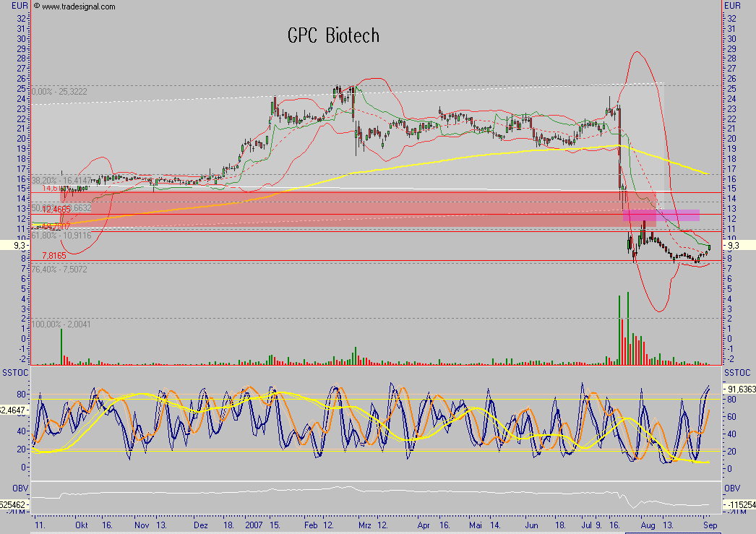Select the highlighted '9,3' price on left axis
This screenshot has width=756, height=534.
tap(19, 245)
